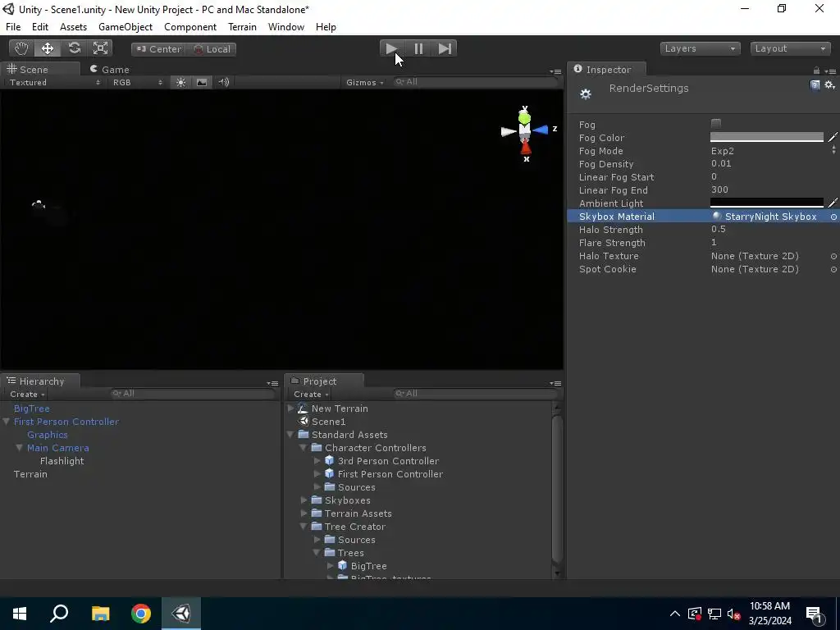Collapse Main Camera in Hierarchy

20,448
